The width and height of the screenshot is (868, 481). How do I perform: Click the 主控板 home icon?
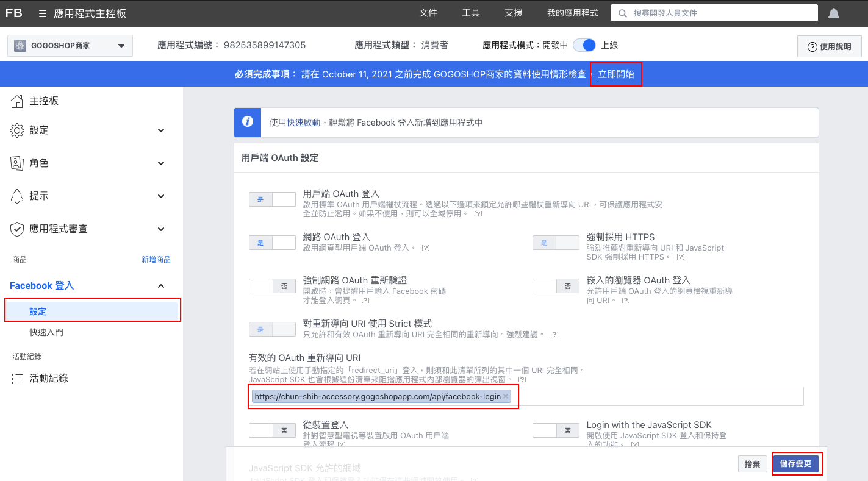tap(17, 101)
